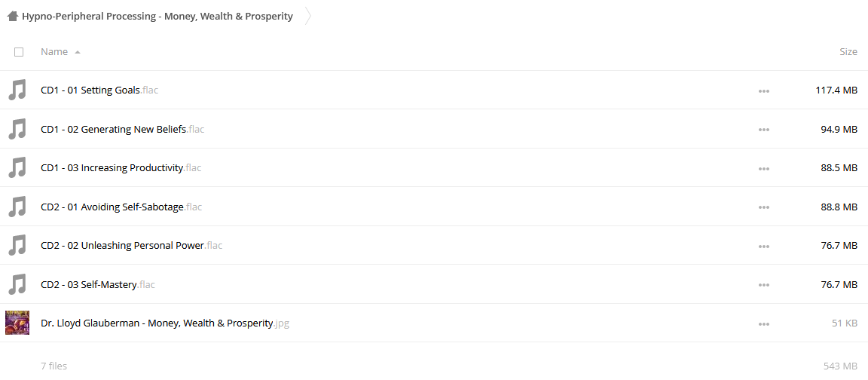Sort the list by Size column
This screenshot has width=868, height=380.
coord(848,51)
